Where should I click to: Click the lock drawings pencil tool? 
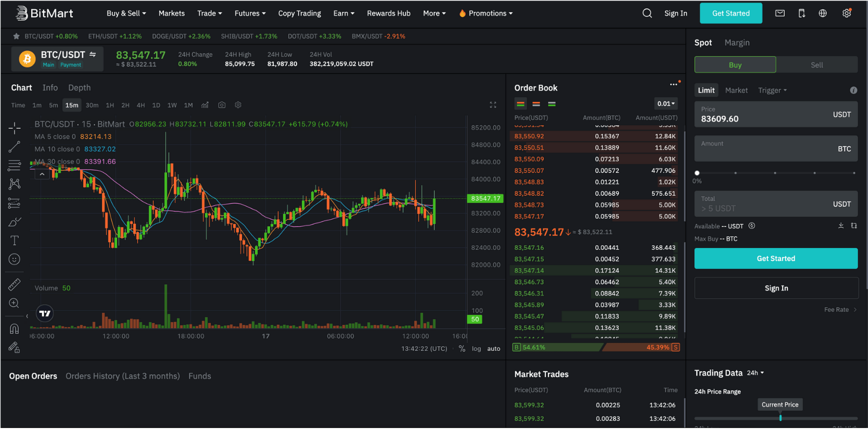pos(15,347)
